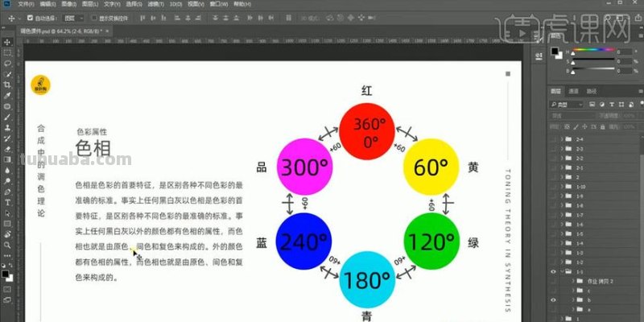The height and width of the screenshot is (322, 644).
Task: Select the Horizontal Type tool
Action: (x=7, y=203)
